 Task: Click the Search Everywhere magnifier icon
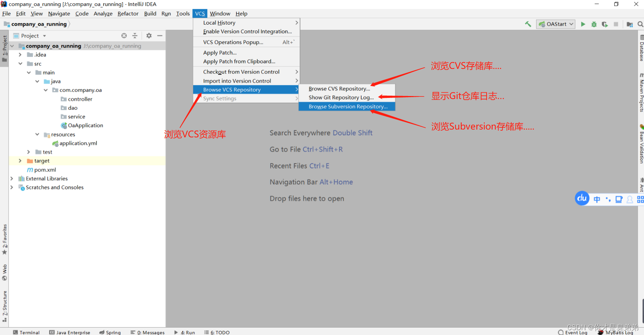click(640, 24)
